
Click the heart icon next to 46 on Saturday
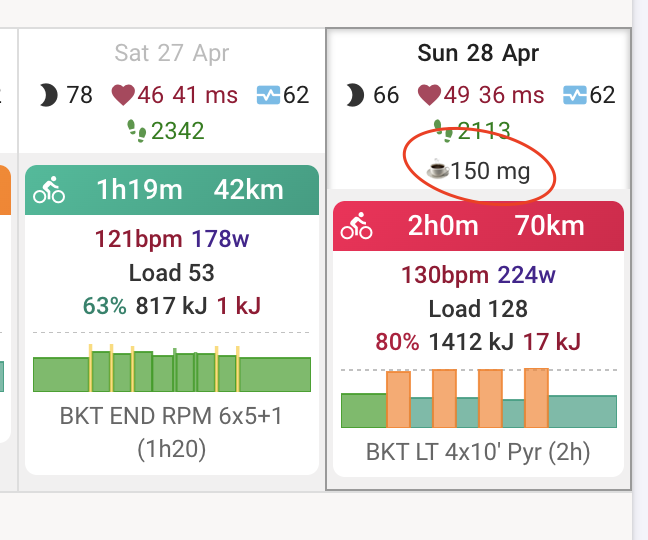(x=123, y=95)
